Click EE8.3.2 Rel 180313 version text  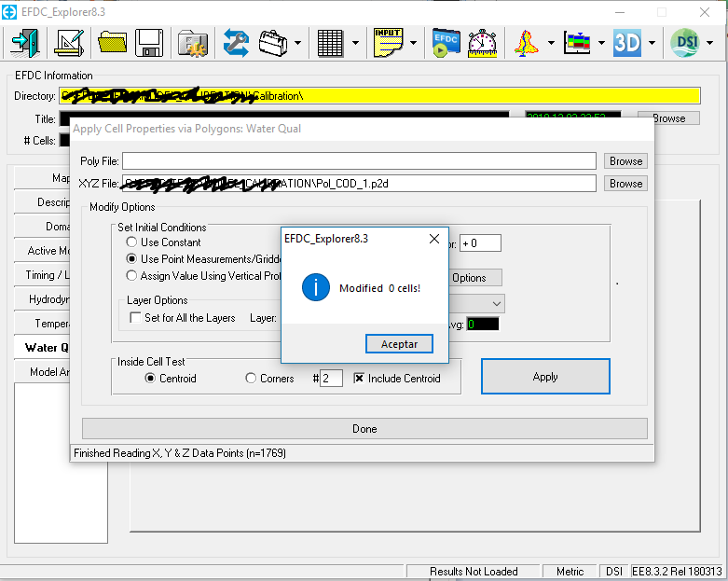tap(677, 572)
